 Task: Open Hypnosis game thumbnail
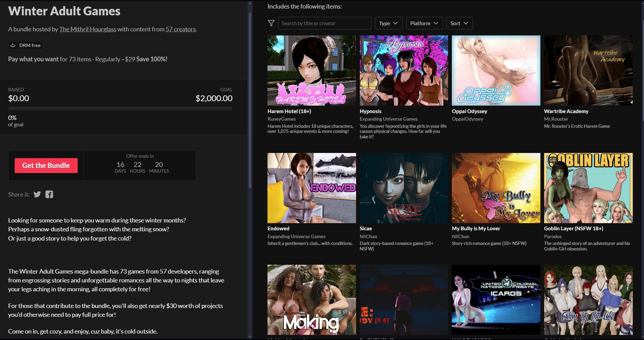click(404, 71)
